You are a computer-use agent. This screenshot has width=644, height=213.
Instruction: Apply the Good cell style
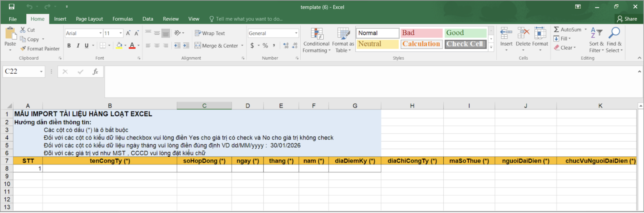pos(466,33)
